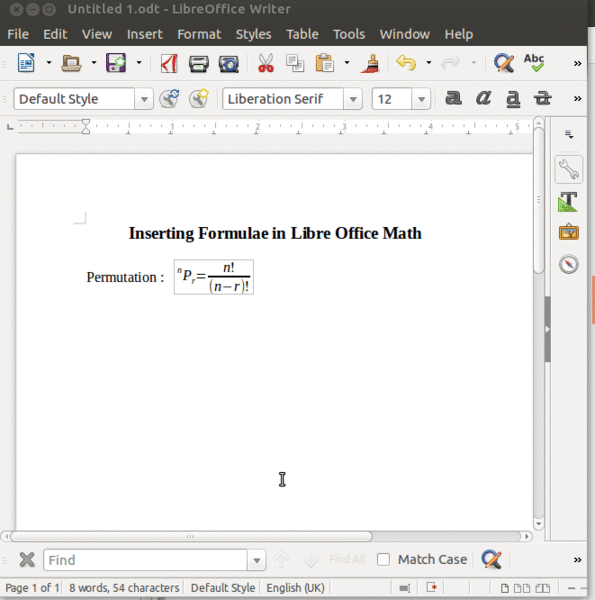Enable the Match Case checkbox
This screenshot has width=595, height=600.
[383, 560]
